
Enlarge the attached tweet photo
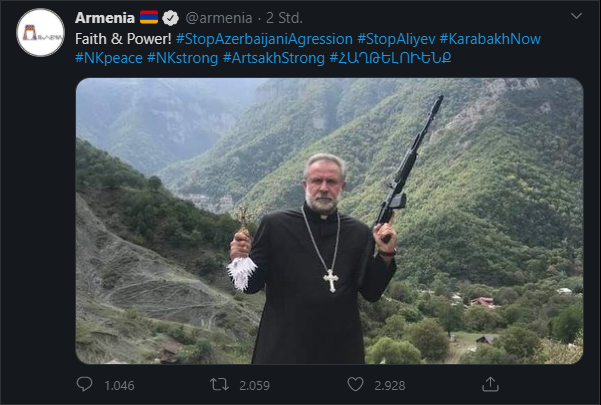(329, 220)
